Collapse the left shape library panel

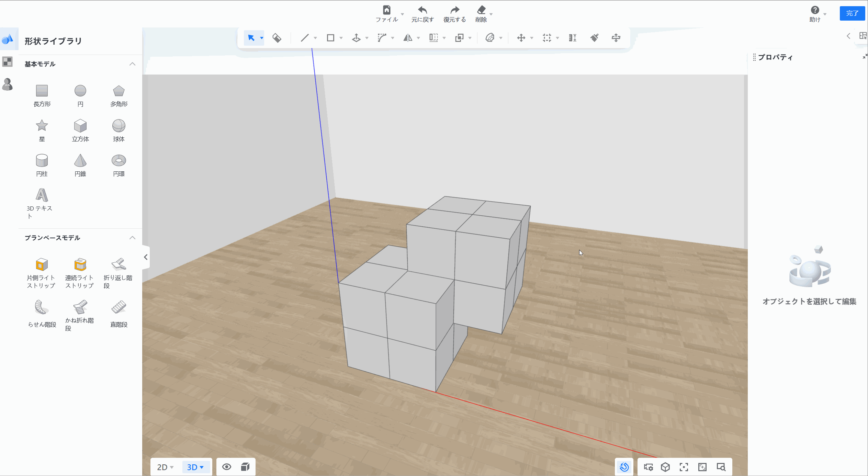pyautogui.click(x=146, y=257)
